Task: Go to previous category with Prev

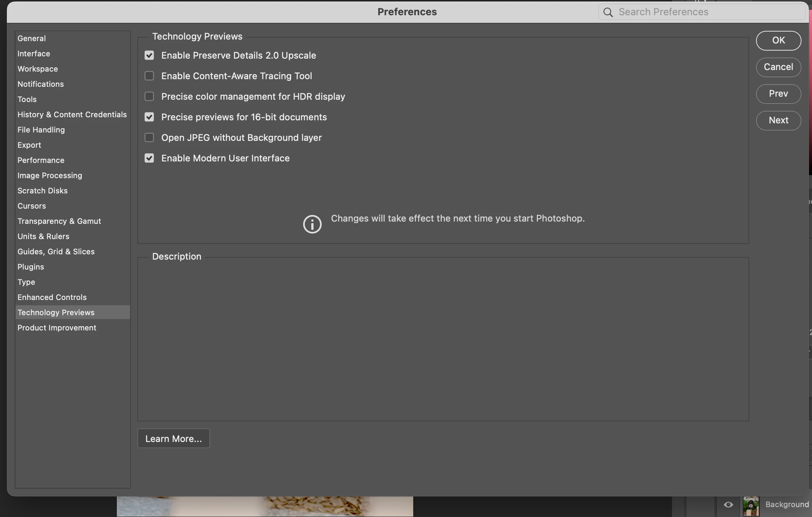Action: pyautogui.click(x=779, y=94)
